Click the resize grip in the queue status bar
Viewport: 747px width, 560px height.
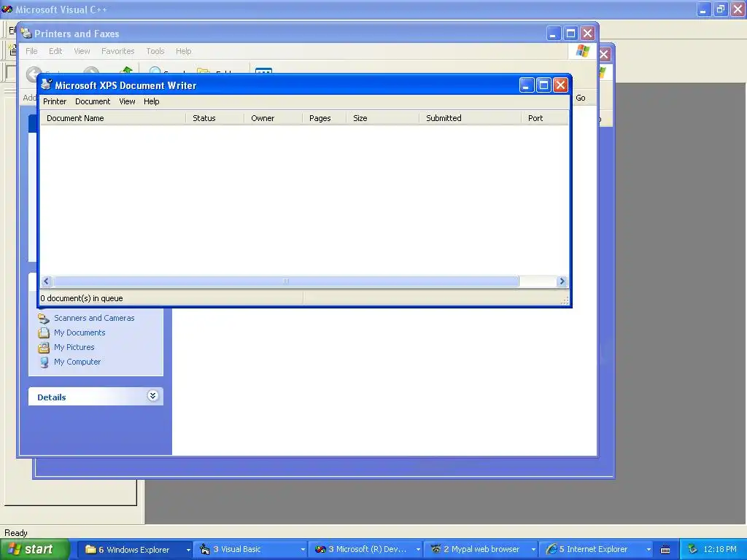point(565,300)
